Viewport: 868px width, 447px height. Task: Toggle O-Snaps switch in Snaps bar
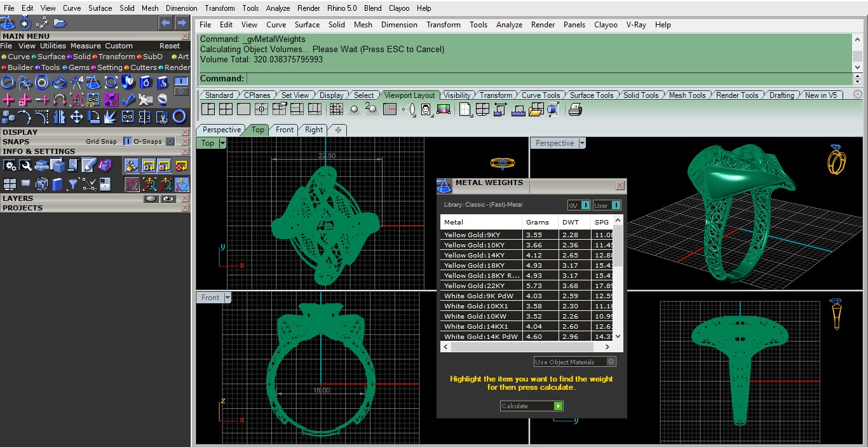tap(170, 141)
